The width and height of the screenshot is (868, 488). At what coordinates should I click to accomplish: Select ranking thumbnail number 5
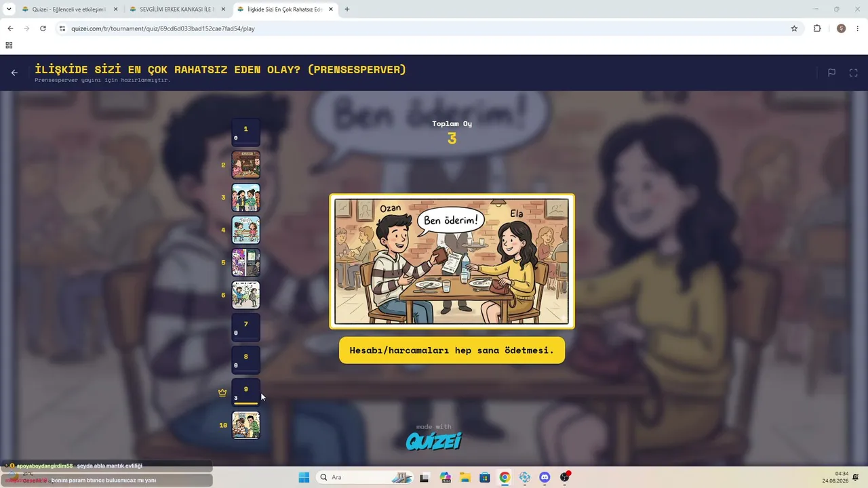point(246,263)
